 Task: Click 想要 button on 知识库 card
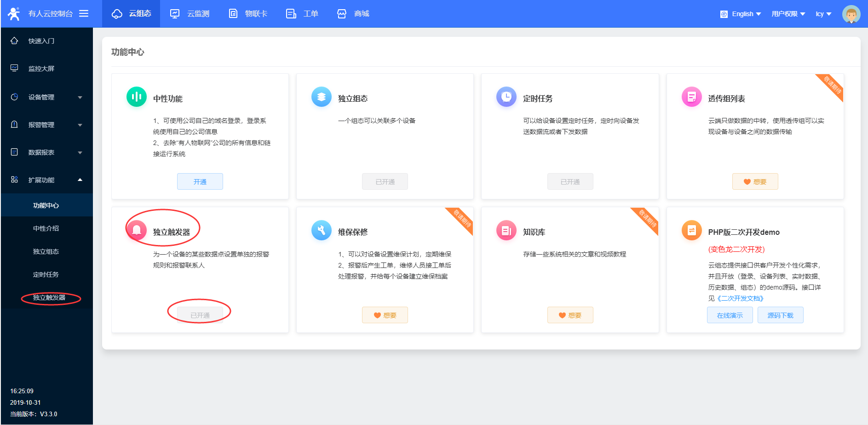point(570,315)
